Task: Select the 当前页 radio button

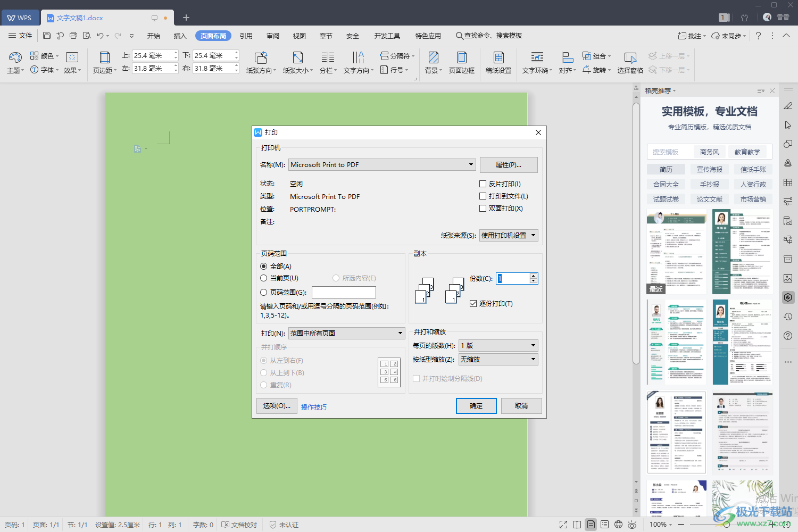Action: point(264,278)
